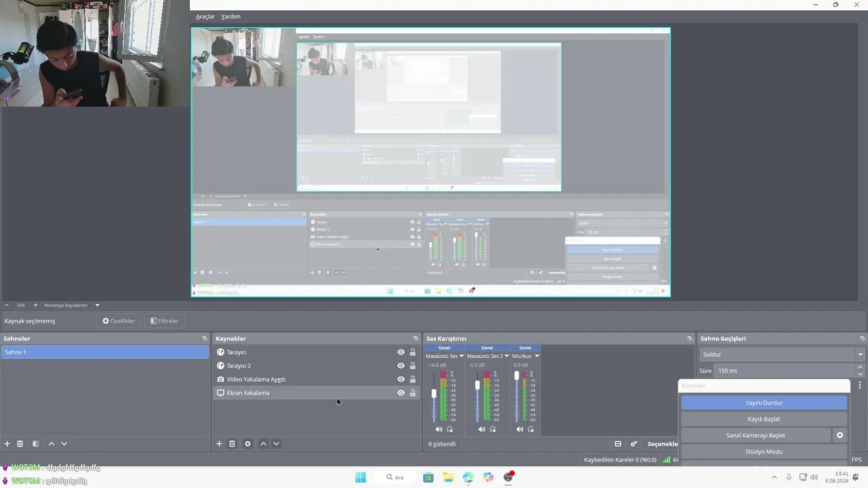Hide the Tarayıcı source
Screen dimensions: 868x488
pos(401,352)
